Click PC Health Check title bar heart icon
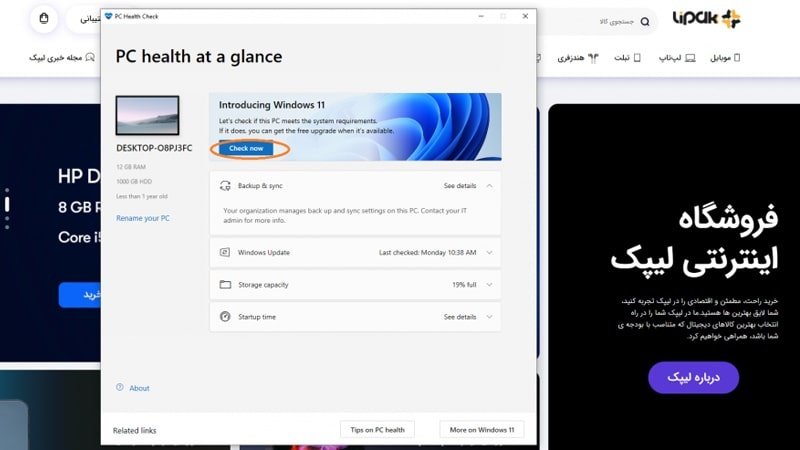Viewport: 800px width, 450px height. [x=108, y=16]
